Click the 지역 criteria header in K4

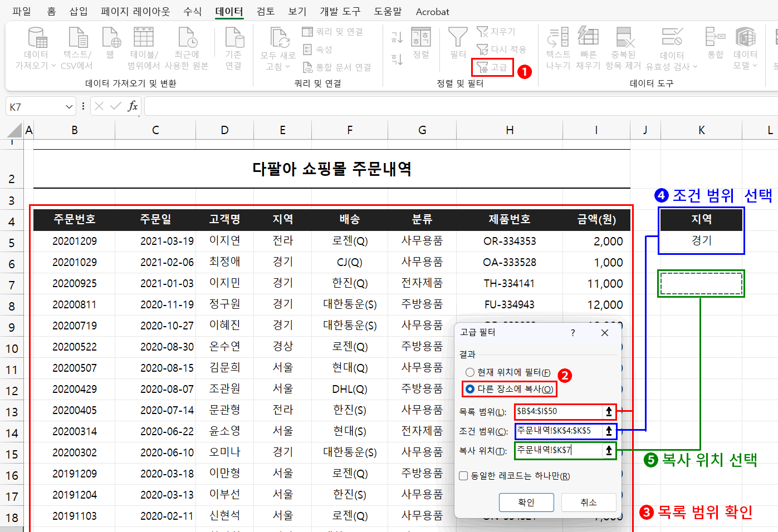click(701, 219)
